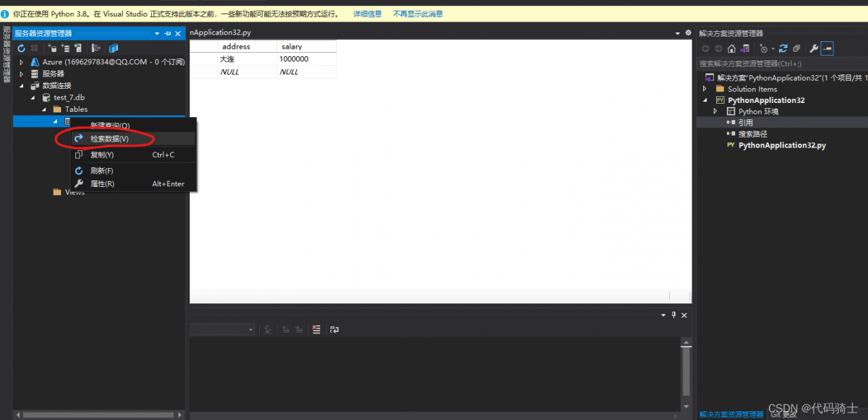Click info icon in Python notification bar

5,14
